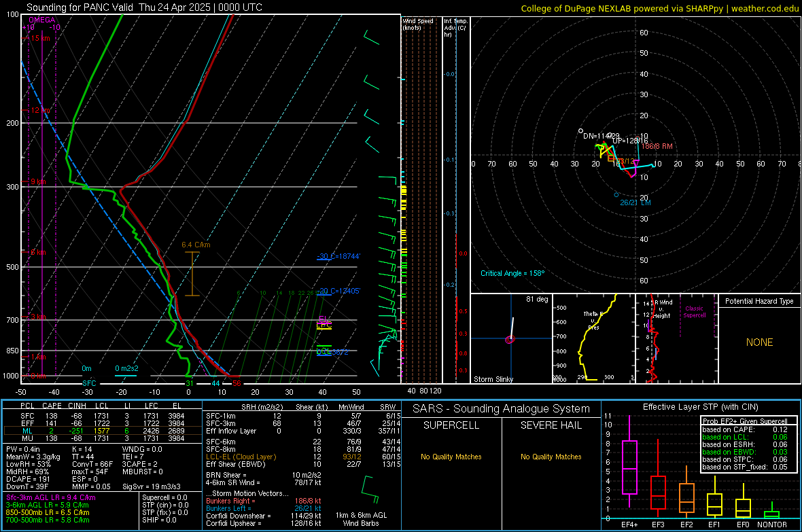Click 'Critical Angle = 158°' on hodograph
The width and height of the screenshot is (802, 532).
click(512, 273)
